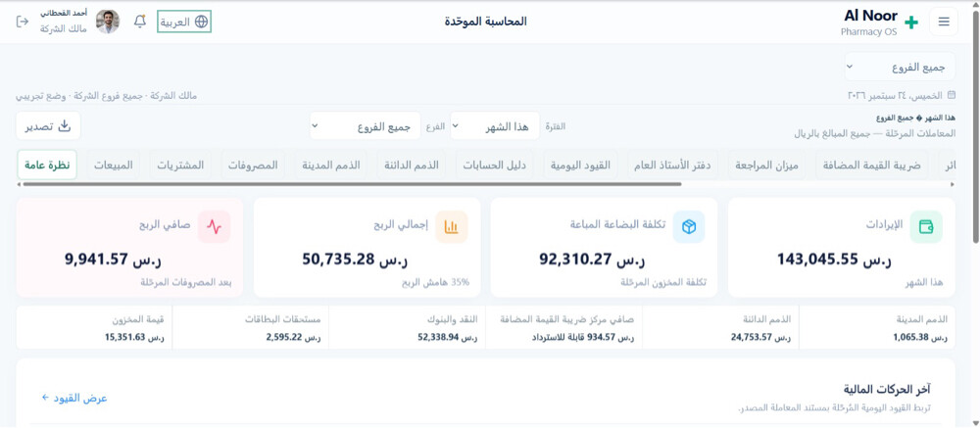Click the logout arrow icon
This screenshot has width=980, height=428.
tap(22, 22)
